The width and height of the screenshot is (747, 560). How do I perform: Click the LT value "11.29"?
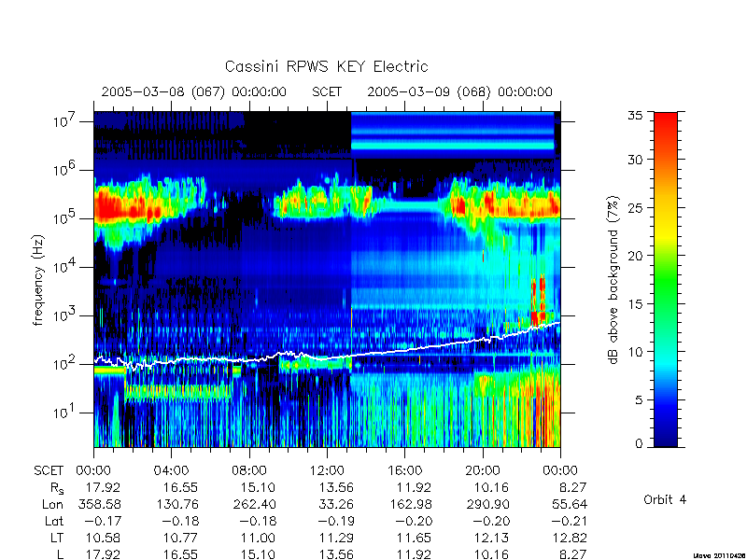(336, 538)
